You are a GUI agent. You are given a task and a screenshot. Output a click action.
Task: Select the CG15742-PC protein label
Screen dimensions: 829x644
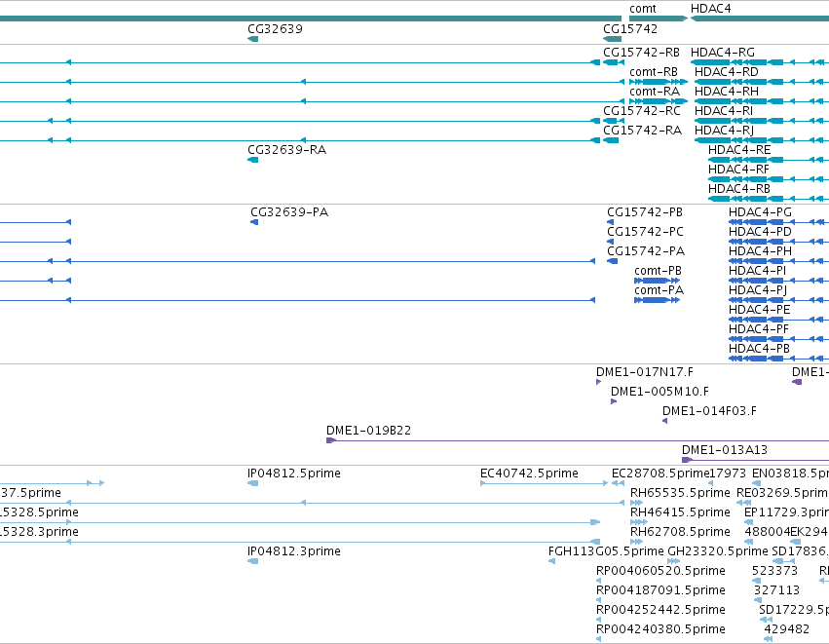coord(645,232)
